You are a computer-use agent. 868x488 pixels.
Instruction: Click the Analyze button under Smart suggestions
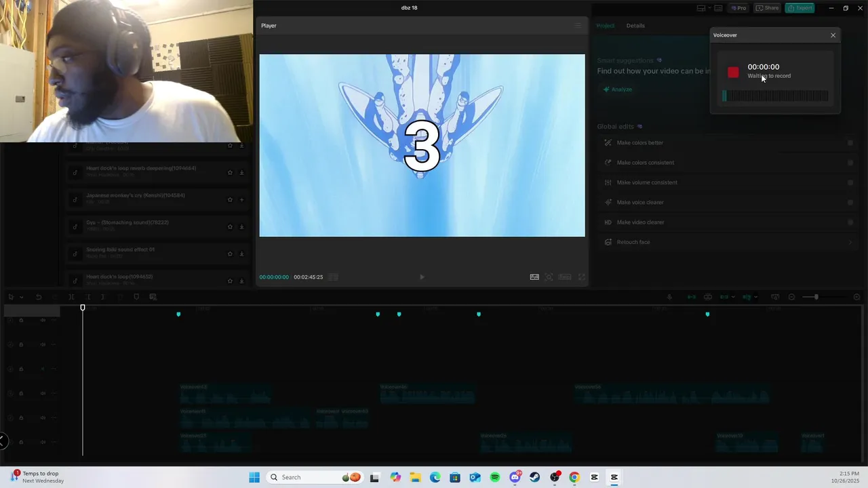tap(618, 89)
